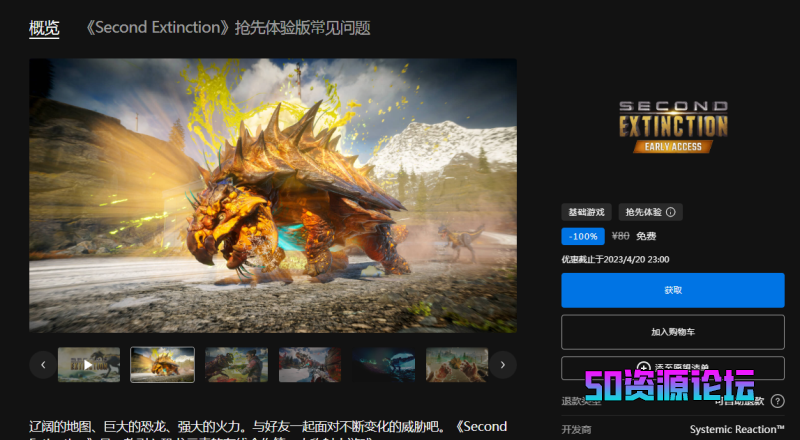This screenshot has height=440, width=800.
Task: Click the large main game screenshot
Action: pyautogui.click(x=273, y=195)
